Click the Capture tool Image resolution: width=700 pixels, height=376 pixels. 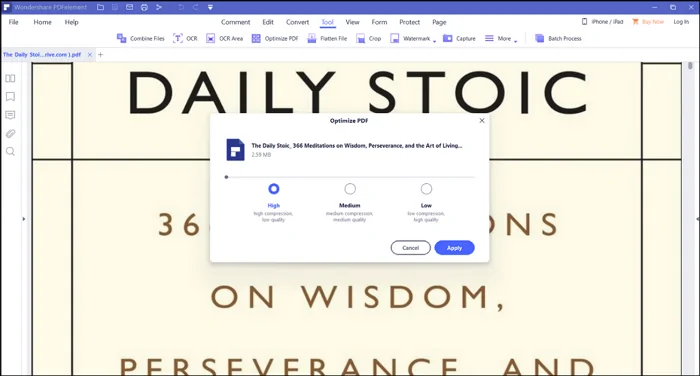pyautogui.click(x=459, y=38)
